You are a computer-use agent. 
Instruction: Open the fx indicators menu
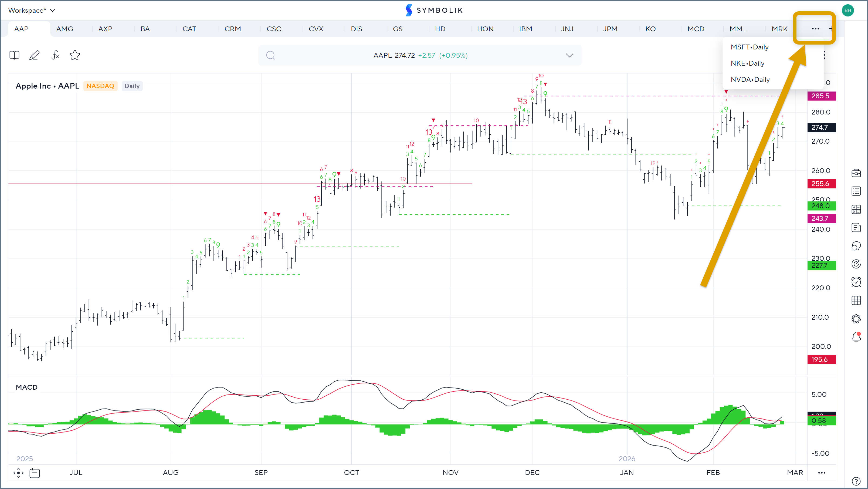coord(55,55)
